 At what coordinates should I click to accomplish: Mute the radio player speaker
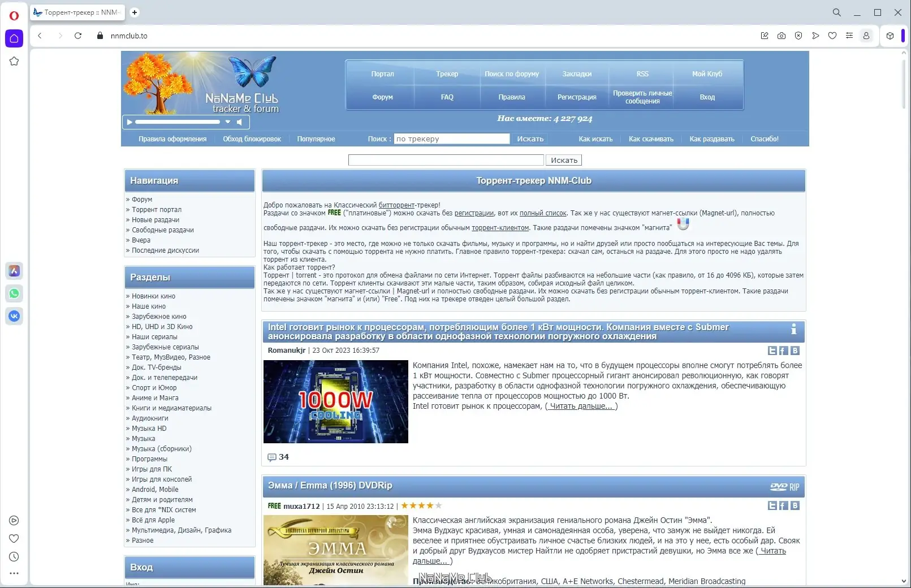240,122
